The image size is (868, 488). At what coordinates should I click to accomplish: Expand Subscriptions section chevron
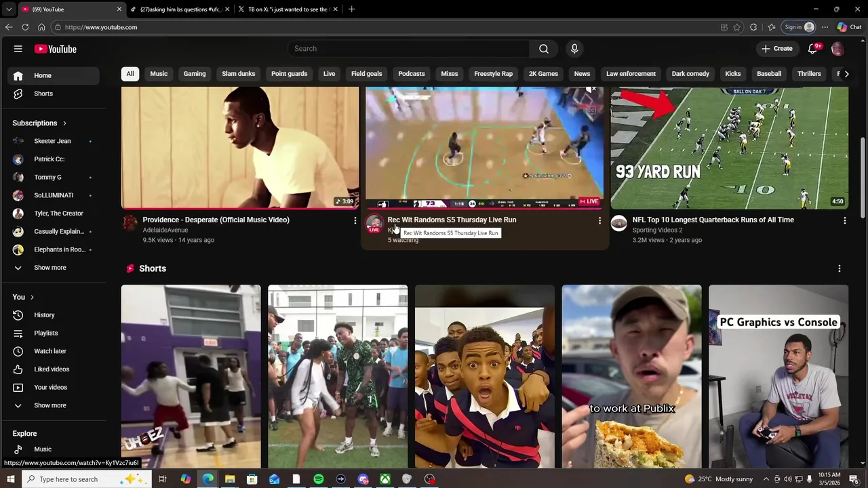click(x=64, y=123)
